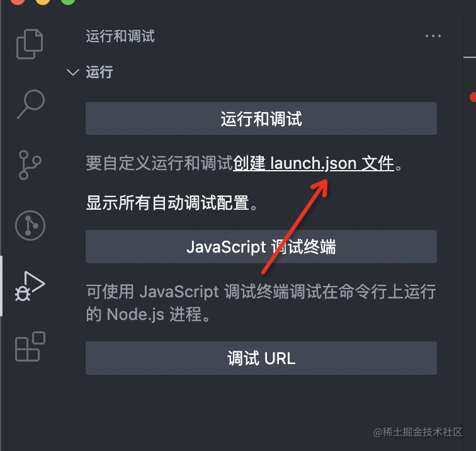Click the red close window light
Screen dimensions: 476x451
click(17, 1)
